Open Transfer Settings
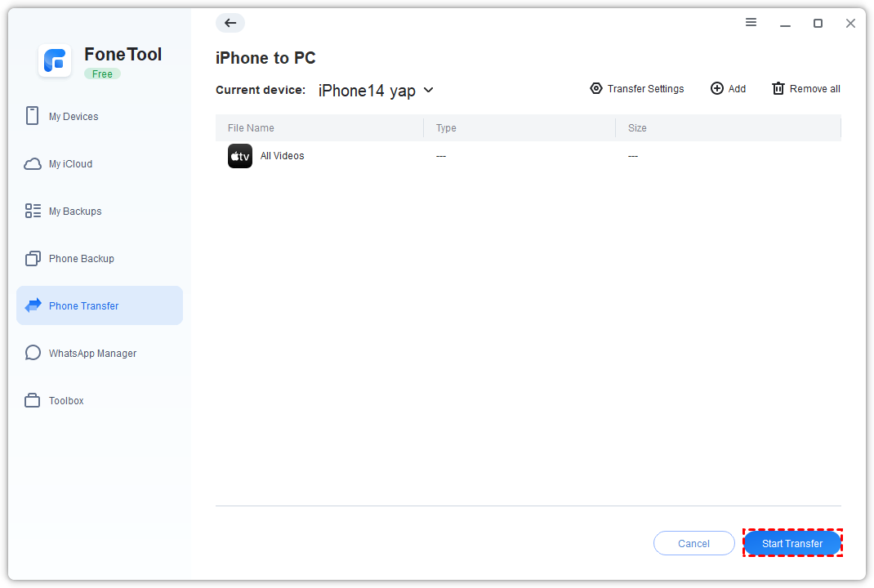The width and height of the screenshot is (874, 588). click(x=637, y=89)
